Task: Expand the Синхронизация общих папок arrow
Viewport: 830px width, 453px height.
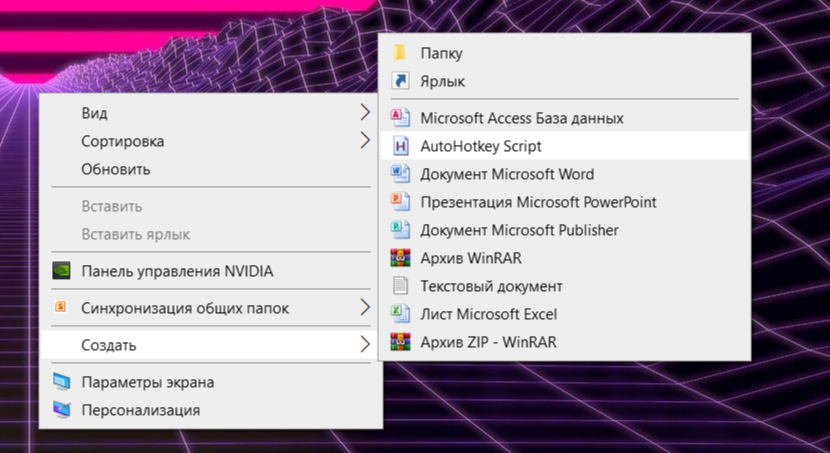Action: click(365, 307)
